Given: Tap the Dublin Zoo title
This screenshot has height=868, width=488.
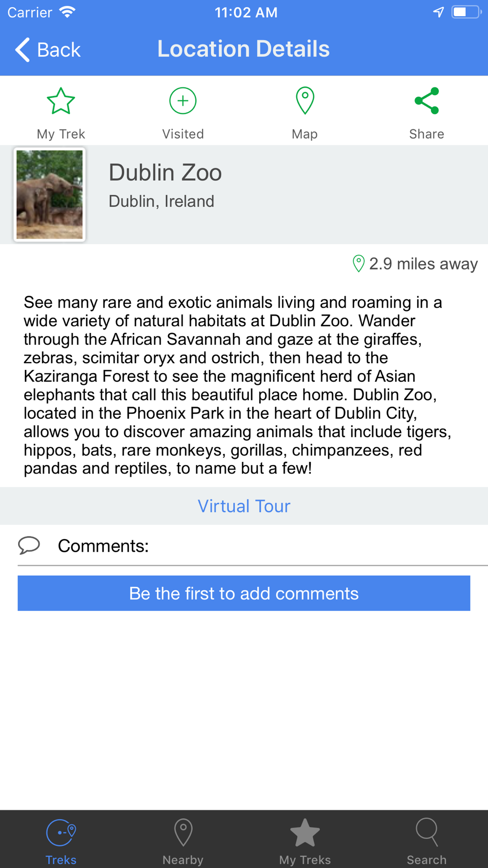Looking at the screenshot, I should coord(165,173).
